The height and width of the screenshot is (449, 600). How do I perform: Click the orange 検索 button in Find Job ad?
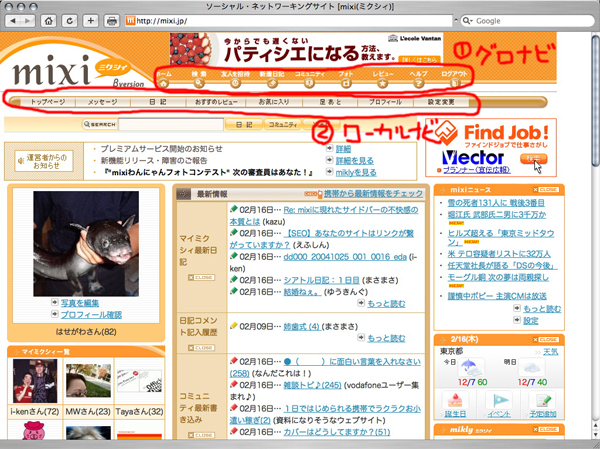(533, 159)
